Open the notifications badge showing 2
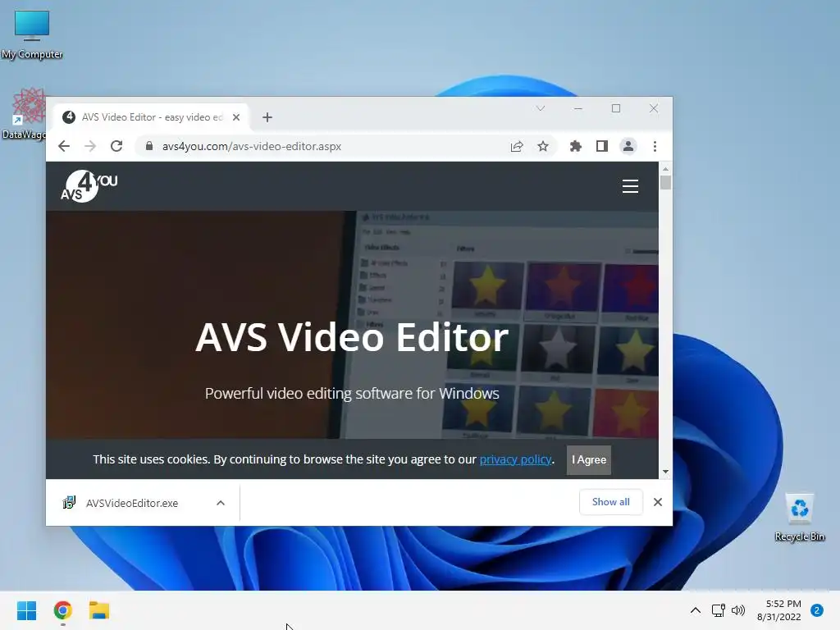The width and height of the screenshot is (840, 630). click(817, 610)
